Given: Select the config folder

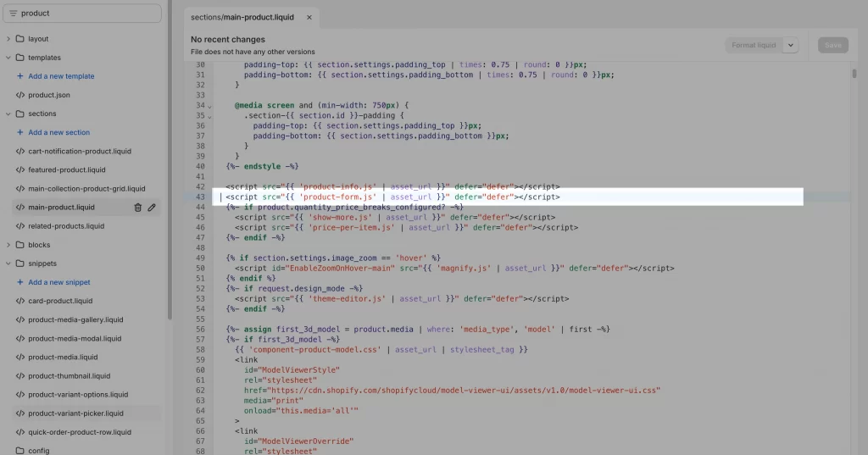Looking at the screenshot, I should point(39,451).
